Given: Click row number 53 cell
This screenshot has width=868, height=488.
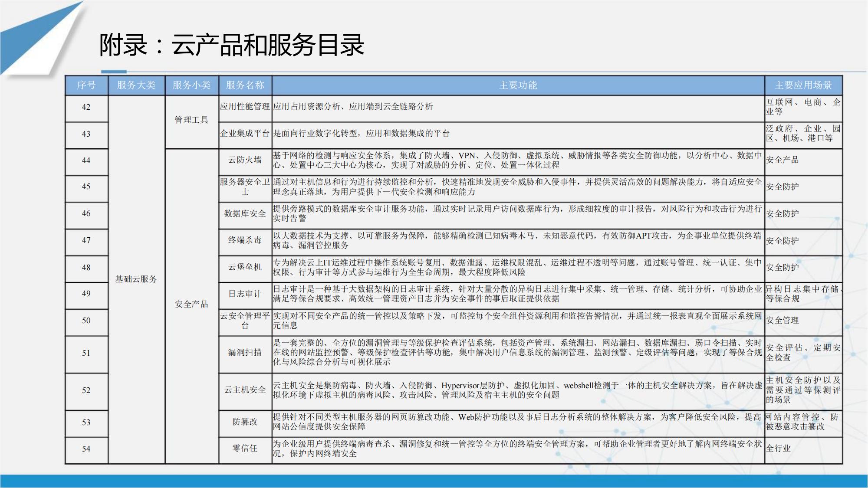Looking at the screenshot, I should pyautogui.click(x=86, y=422).
